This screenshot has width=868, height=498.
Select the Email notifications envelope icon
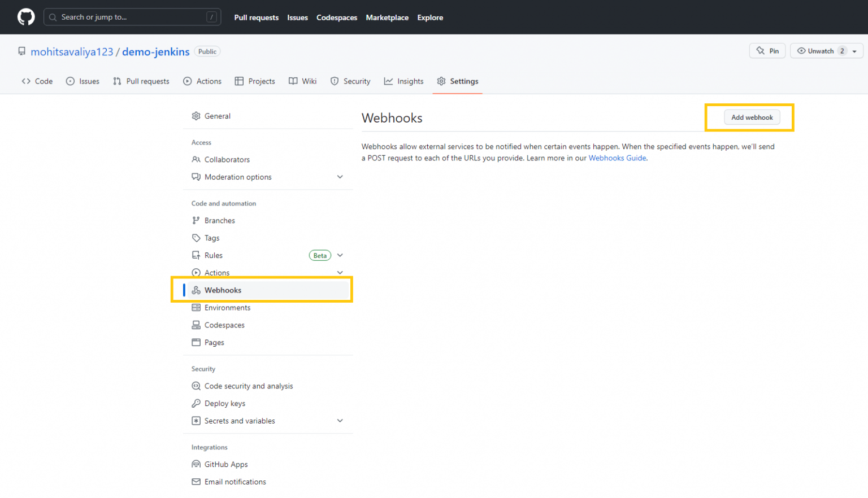(x=196, y=481)
